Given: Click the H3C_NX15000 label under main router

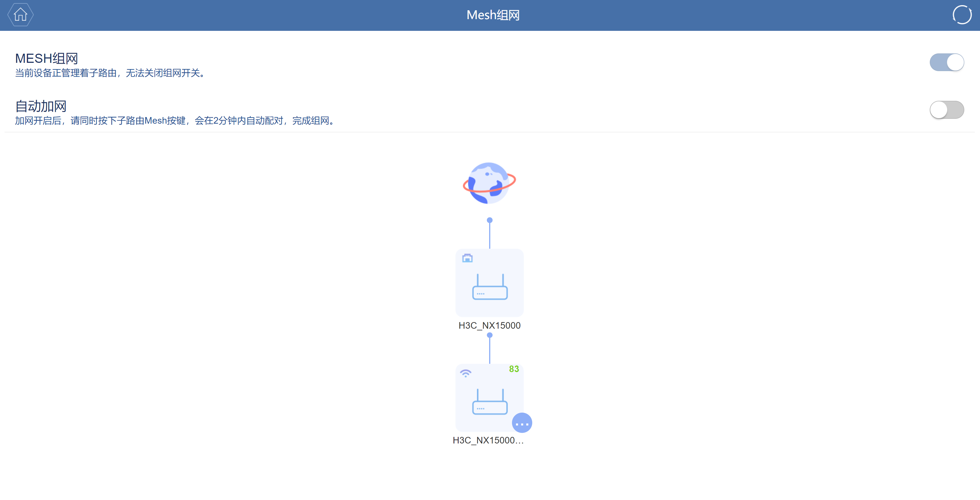Looking at the screenshot, I should click(x=490, y=326).
